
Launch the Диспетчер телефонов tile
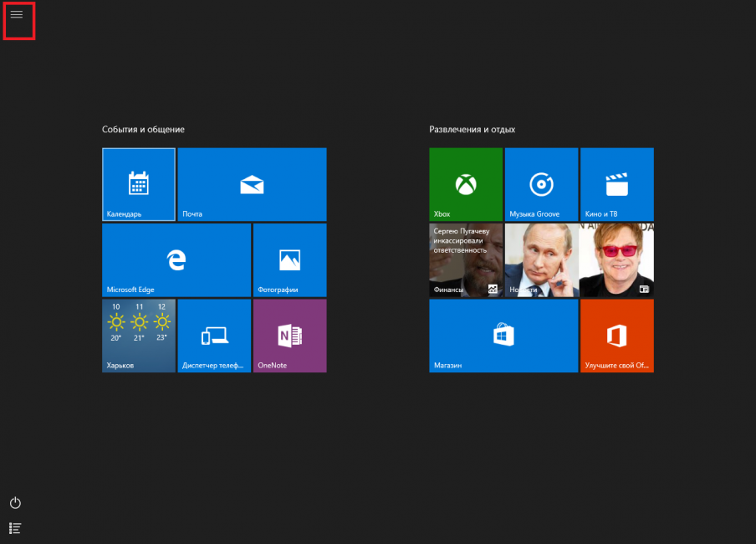click(214, 336)
